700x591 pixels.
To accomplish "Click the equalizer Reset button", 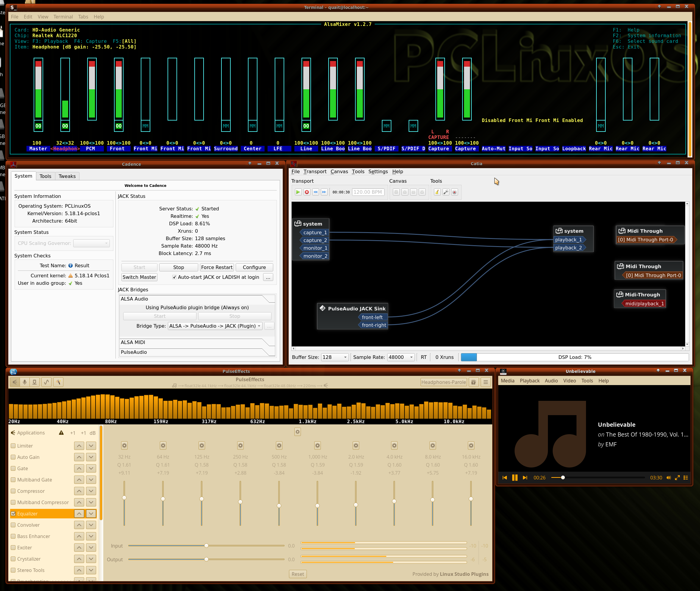I will (298, 574).
